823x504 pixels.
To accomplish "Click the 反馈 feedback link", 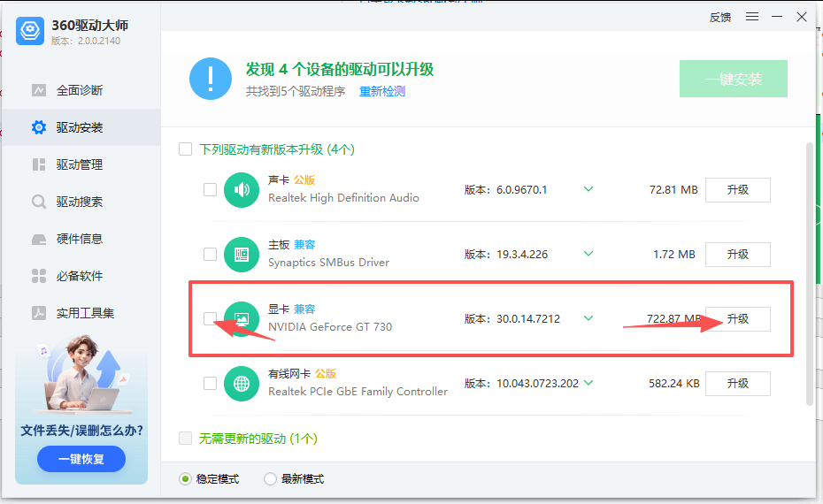I will (x=720, y=18).
